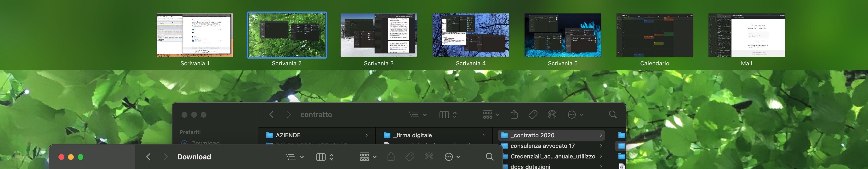The height and width of the screenshot is (169, 868).
Task: Click the Share icon in Download window
Action: pyautogui.click(x=391, y=157)
